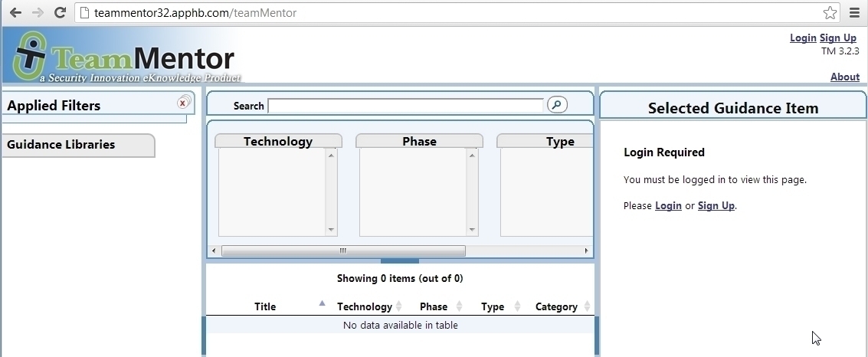Clear applied filters with red X icon

[x=183, y=103]
